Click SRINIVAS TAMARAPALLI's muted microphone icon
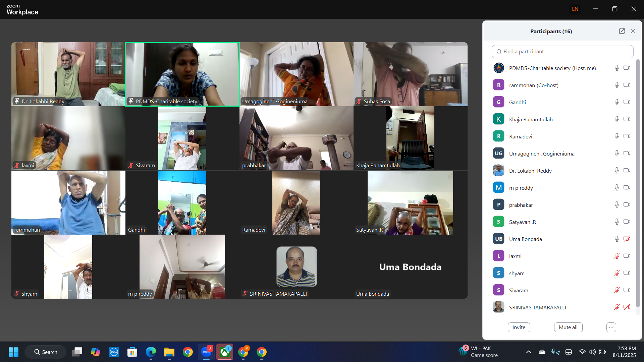Screen dimensions: 644x362 (616, 307)
